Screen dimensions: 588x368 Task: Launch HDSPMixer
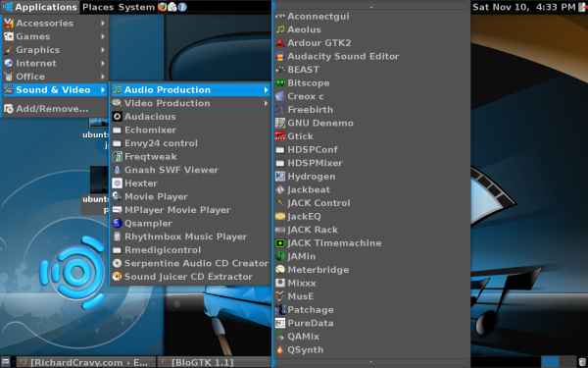[371, 163]
